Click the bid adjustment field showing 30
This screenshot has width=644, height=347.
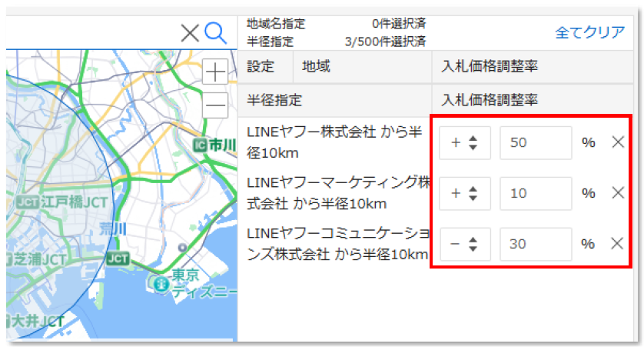(536, 244)
